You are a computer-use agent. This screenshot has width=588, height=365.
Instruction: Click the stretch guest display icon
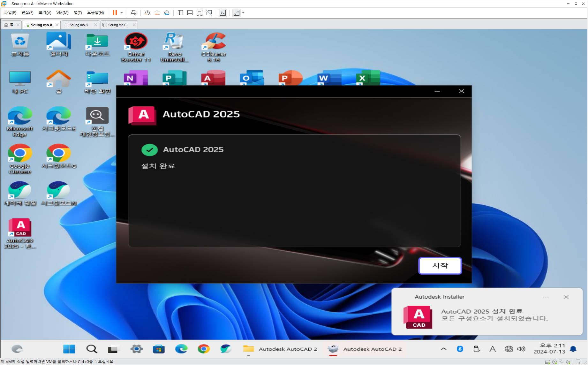(237, 13)
